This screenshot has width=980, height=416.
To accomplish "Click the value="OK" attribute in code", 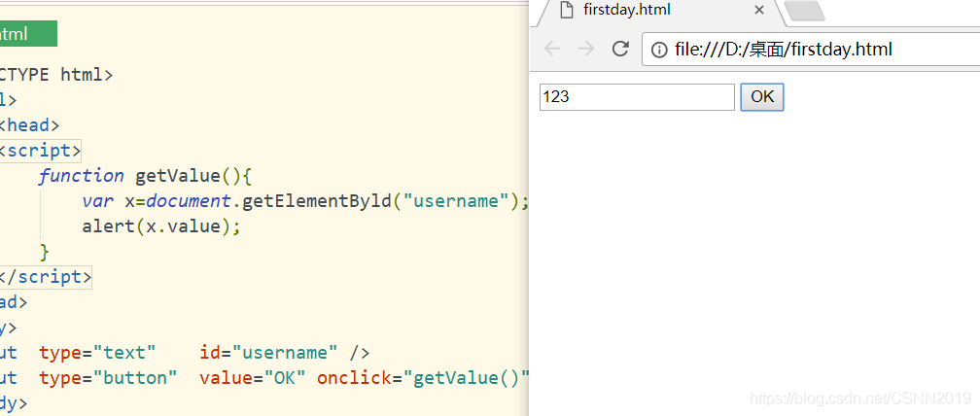I will click(253, 378).
